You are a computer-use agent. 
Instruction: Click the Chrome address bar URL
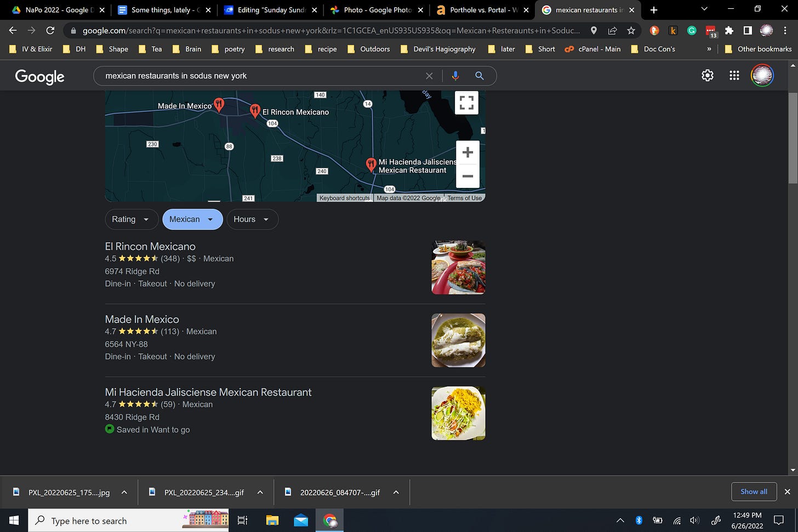point(331,31)
